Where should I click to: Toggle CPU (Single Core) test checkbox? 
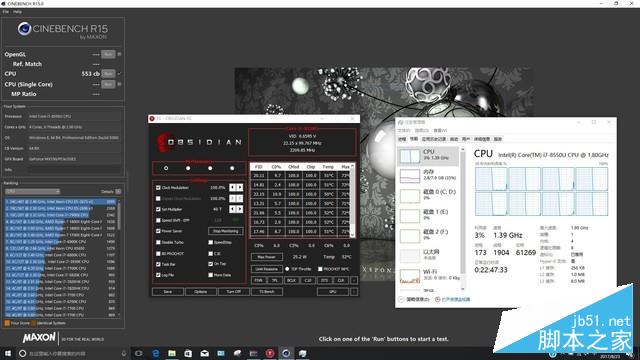coord(119,84)
